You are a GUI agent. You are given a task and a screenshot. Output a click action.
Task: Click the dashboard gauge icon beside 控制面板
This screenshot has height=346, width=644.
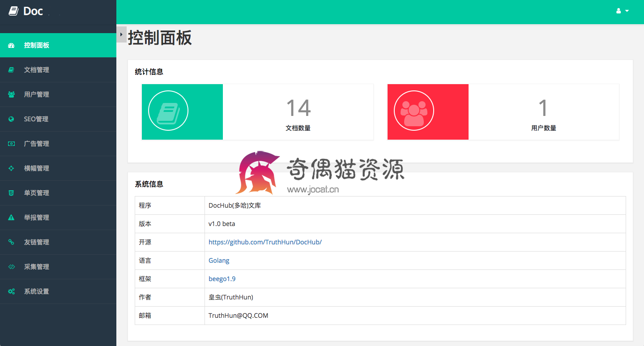(12, 45)
